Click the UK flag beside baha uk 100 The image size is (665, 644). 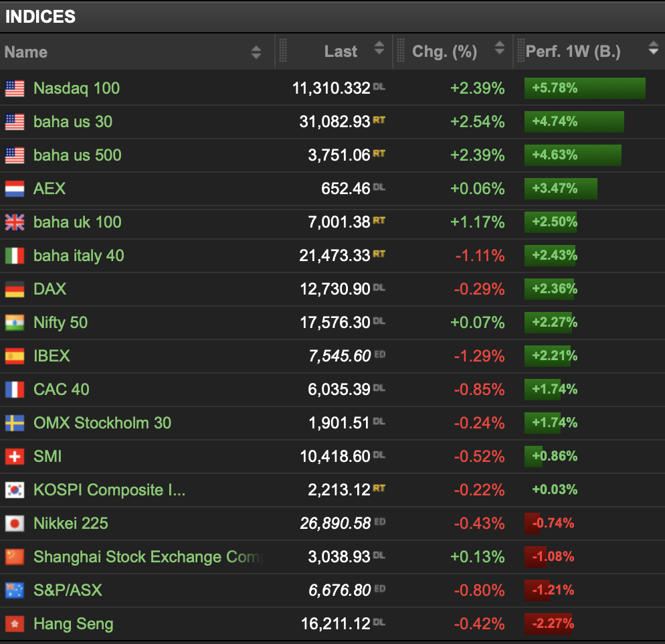15,222
